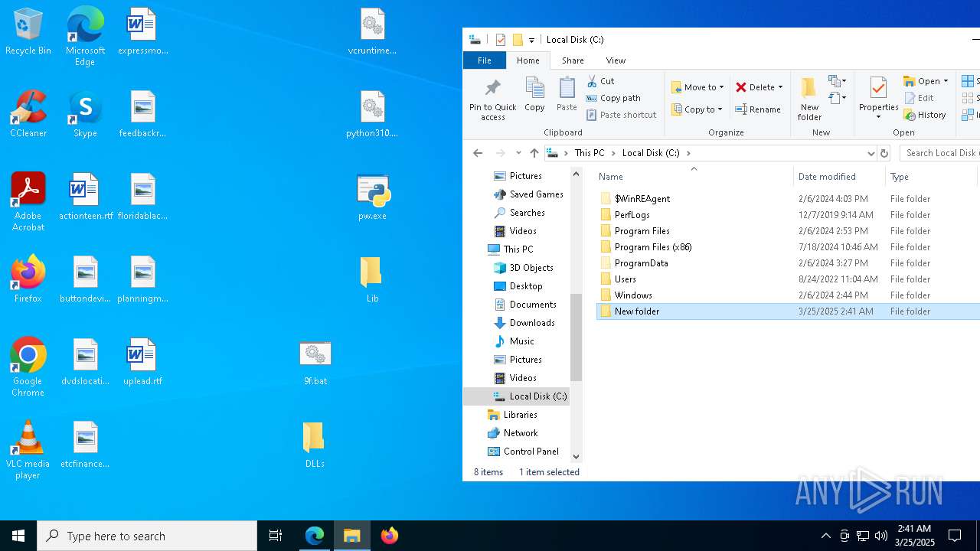Switch to the Share ribbon tab

tap(573, 60)
